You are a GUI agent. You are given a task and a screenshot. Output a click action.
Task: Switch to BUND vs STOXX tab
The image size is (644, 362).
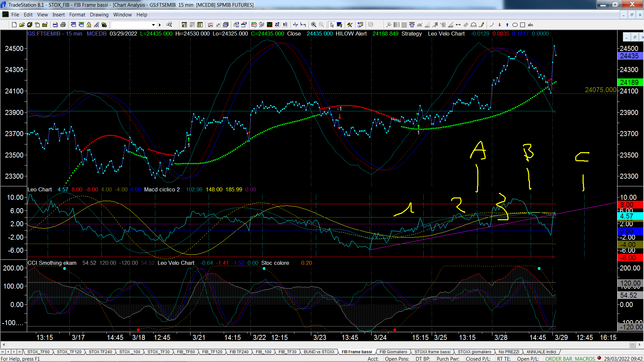click(x=319, y=352)
